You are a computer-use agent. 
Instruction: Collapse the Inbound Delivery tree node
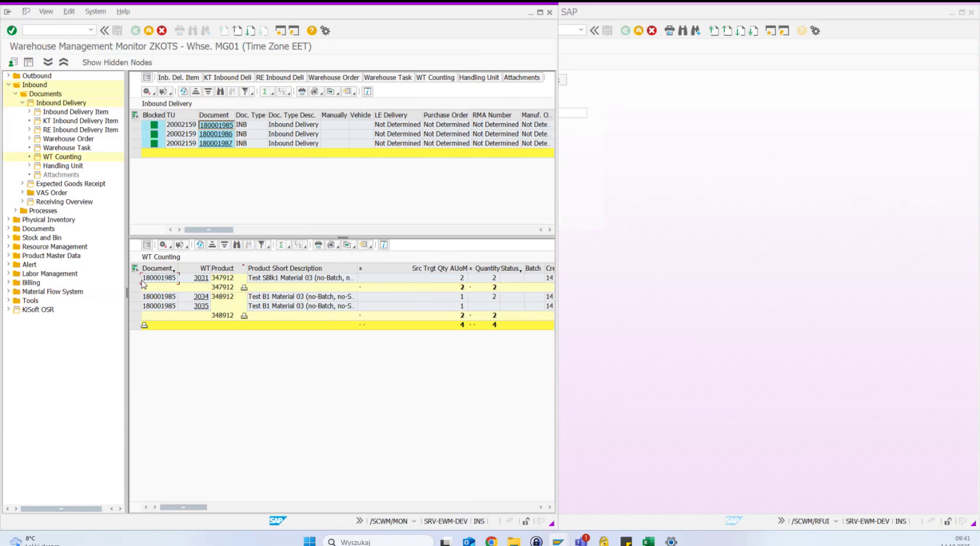(22, 103)
